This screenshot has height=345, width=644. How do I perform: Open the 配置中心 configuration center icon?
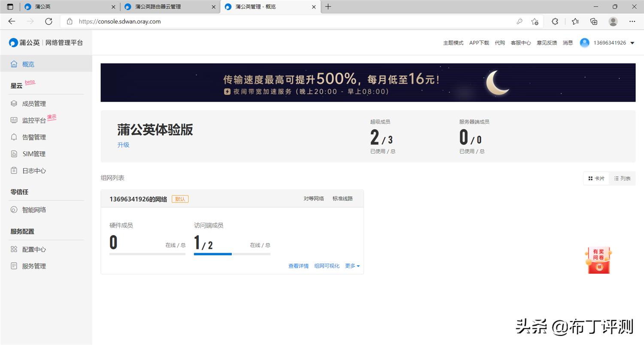click(x=14, y=249)
